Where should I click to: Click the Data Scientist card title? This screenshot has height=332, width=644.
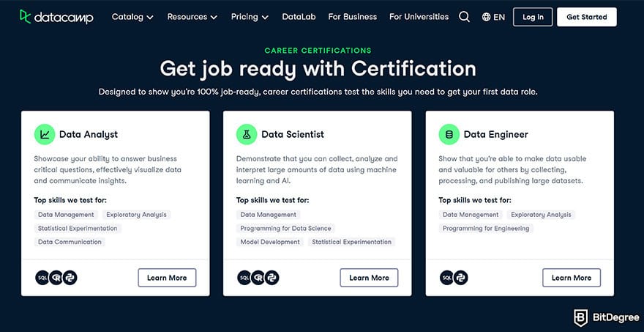[x=293, y=135]
